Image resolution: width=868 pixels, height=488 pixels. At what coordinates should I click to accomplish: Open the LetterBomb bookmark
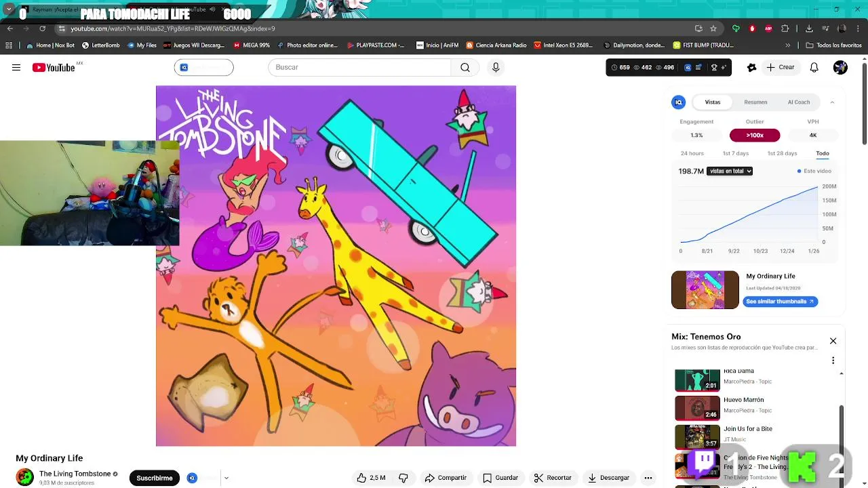(x=101, y=45)
